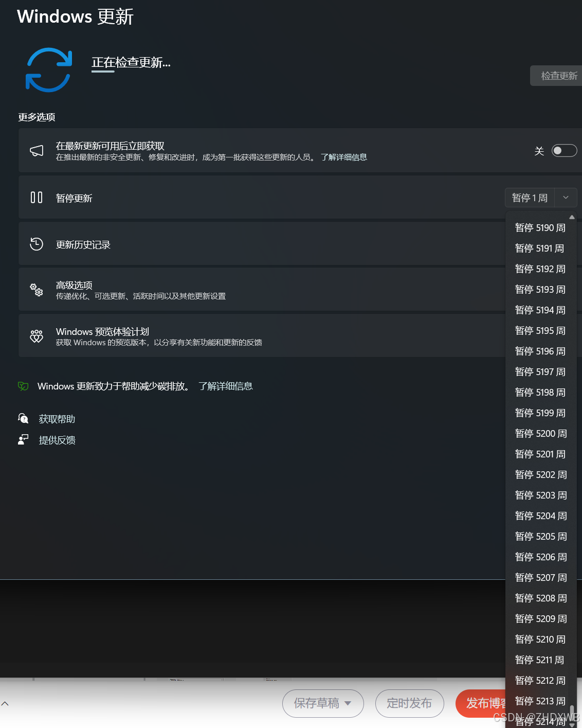Click the green leaf carbon emissions icon

(x=23, y=386)
